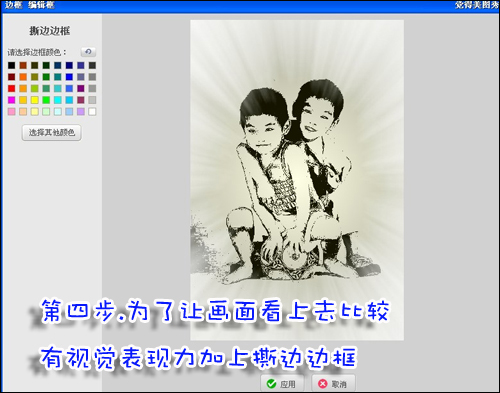Open the 选择其他颜色 custom color button

tap(52, 132)
